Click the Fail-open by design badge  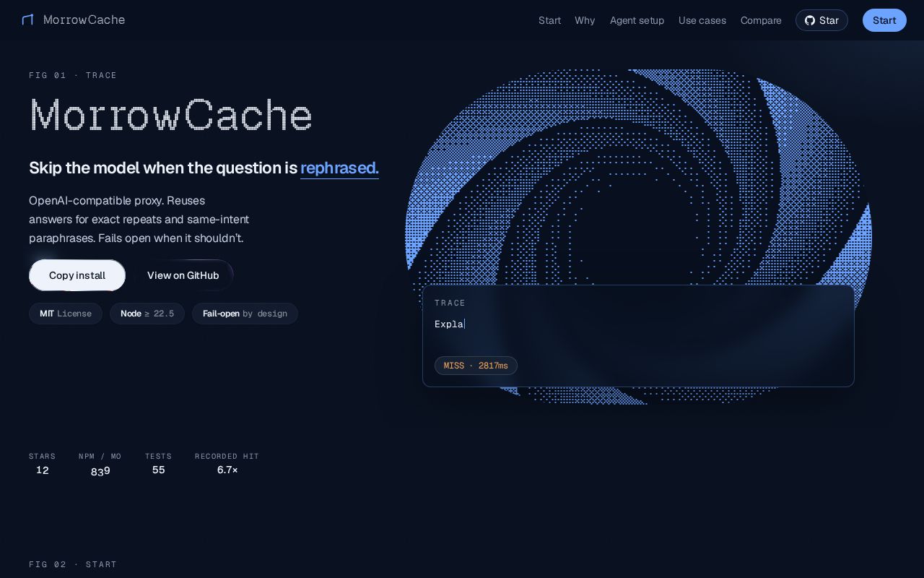(x=245, y=314)
